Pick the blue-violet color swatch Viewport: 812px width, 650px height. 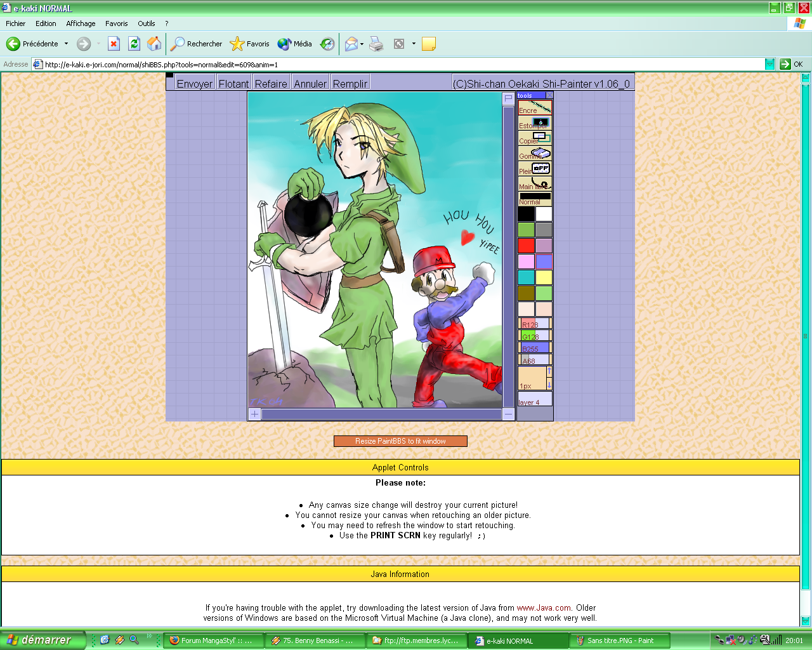pyautogui.click(x=544, y=262)
